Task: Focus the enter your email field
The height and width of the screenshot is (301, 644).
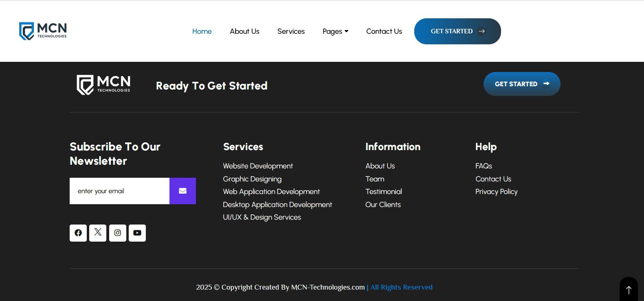Action: tap(119, 191)
